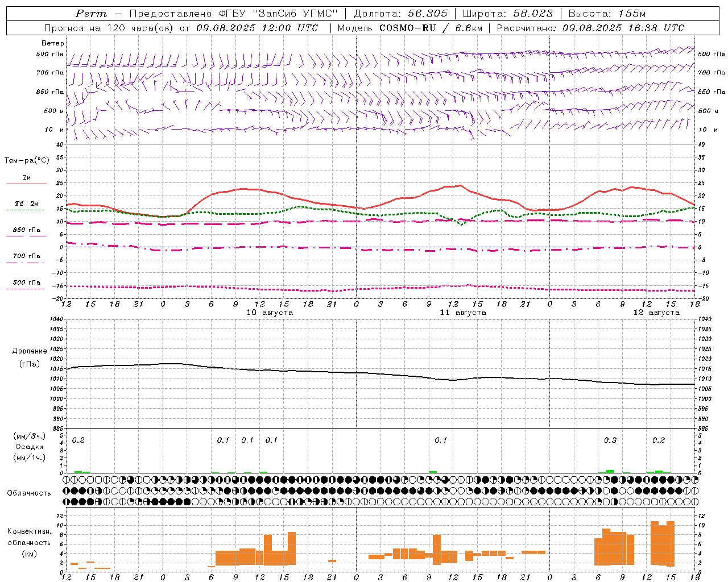Click the "Давление" pressure panel label
This screenshot has width=728, height=582.
tap(30, 351)
